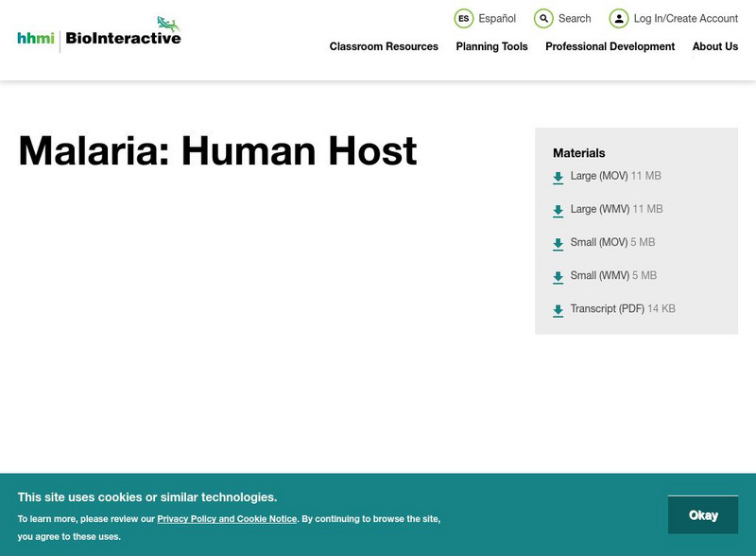Dismiss cookie notice with the Okay button
Image resolution: width=756 pixels, height=556 pixels.
[704, 514]
